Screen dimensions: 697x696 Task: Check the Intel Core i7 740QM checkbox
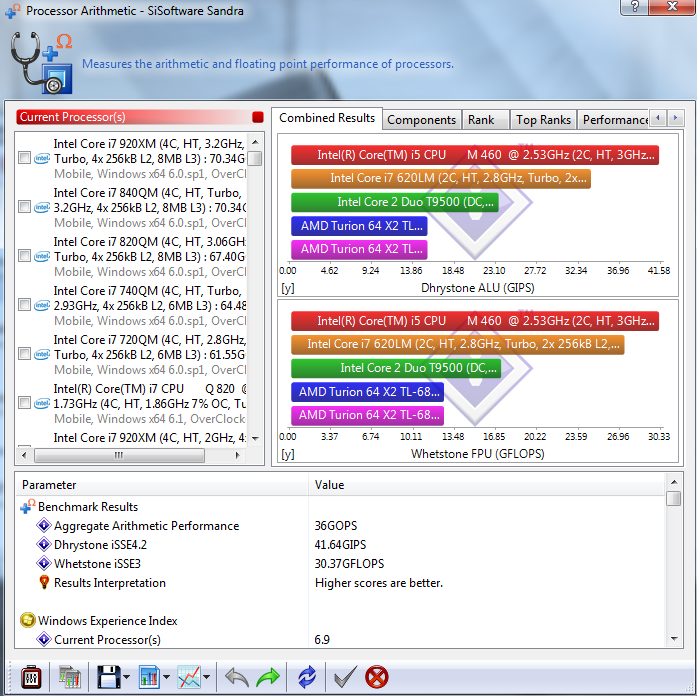pos(24,304)
